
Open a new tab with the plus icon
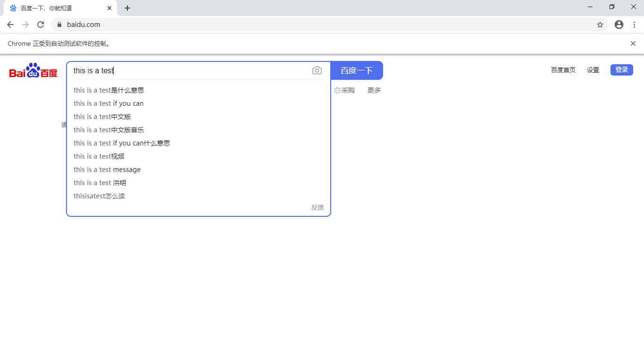click(x=127, y=8)
